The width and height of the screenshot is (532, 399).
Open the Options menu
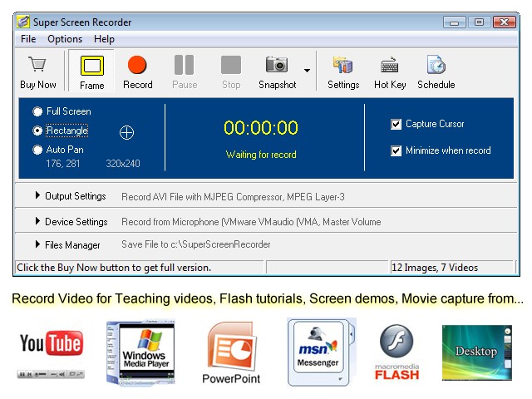65,39
